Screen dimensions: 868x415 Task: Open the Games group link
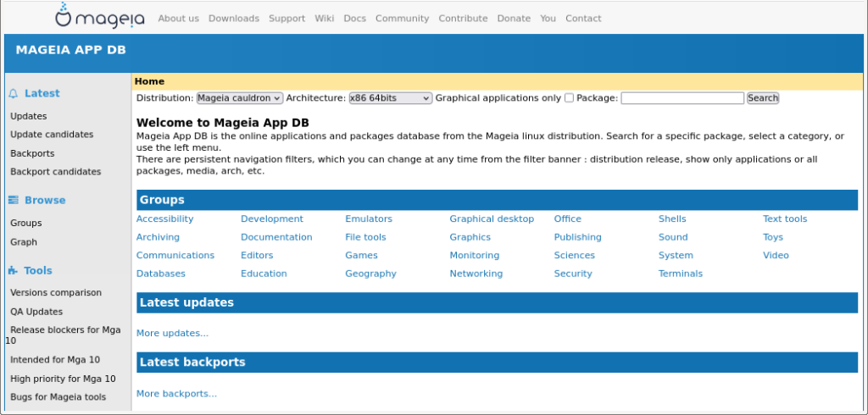(x=361, y=255)
